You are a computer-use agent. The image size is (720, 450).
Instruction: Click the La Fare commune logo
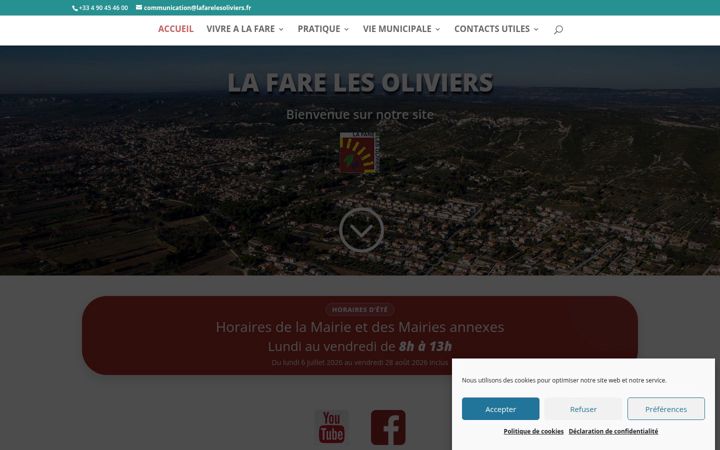[360, 152]
